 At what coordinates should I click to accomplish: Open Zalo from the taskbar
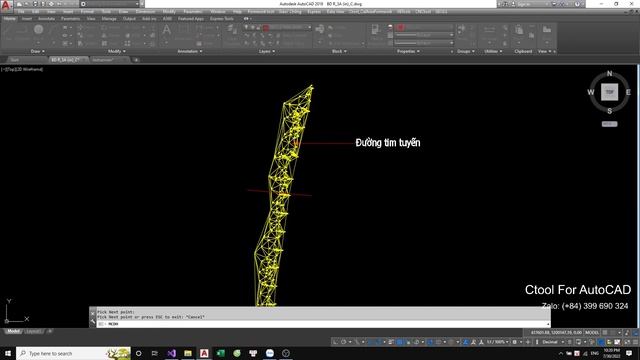click(270, 353)
